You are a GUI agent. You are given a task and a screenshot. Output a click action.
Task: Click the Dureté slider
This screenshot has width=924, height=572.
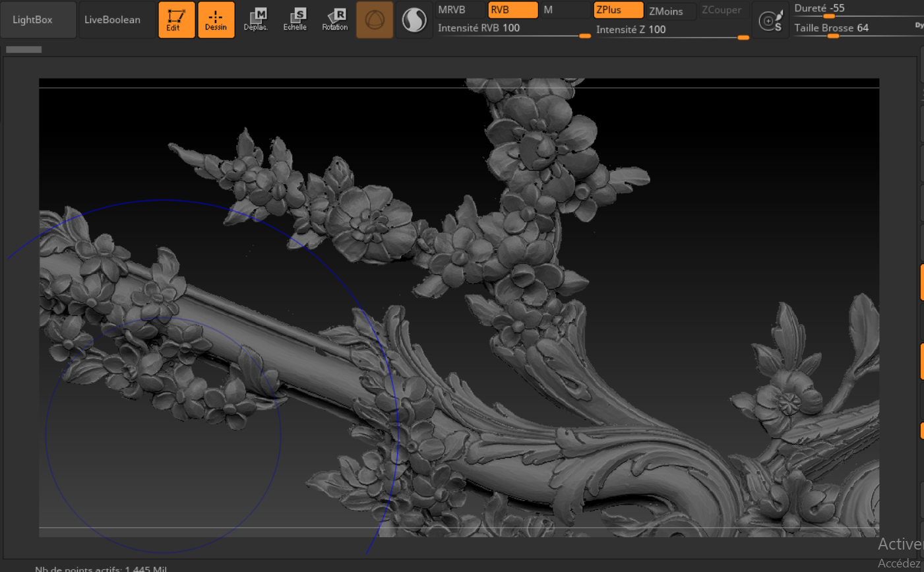coord(857,9)
